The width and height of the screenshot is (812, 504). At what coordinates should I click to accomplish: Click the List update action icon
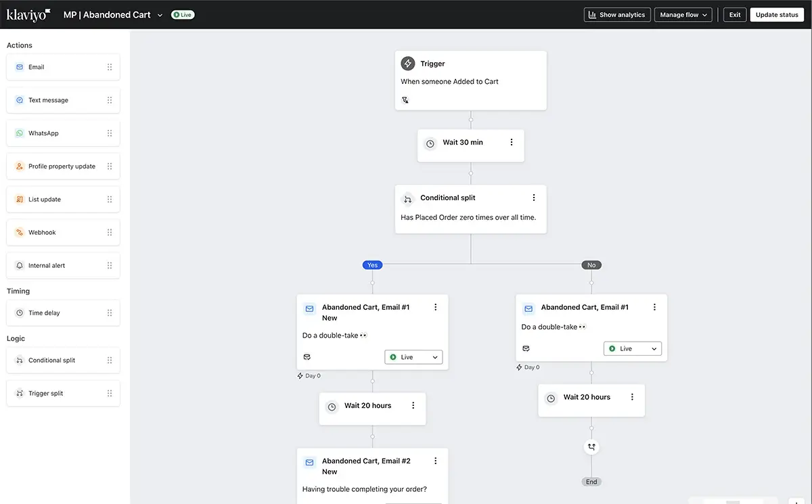[20, 199]
